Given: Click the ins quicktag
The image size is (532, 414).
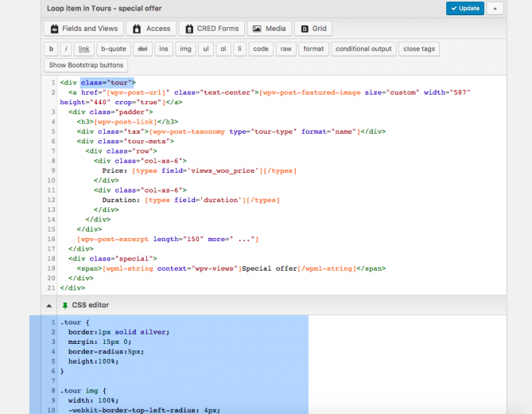Looking at the screenshot, I should click(x=164, y=49).
